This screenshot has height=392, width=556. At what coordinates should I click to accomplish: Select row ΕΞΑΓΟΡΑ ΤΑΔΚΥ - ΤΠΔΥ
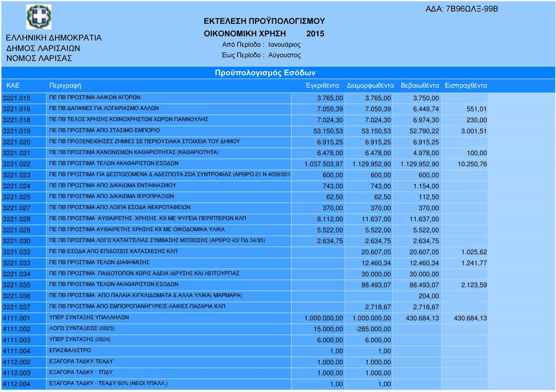pyautogui.click(x=244, y=373)
